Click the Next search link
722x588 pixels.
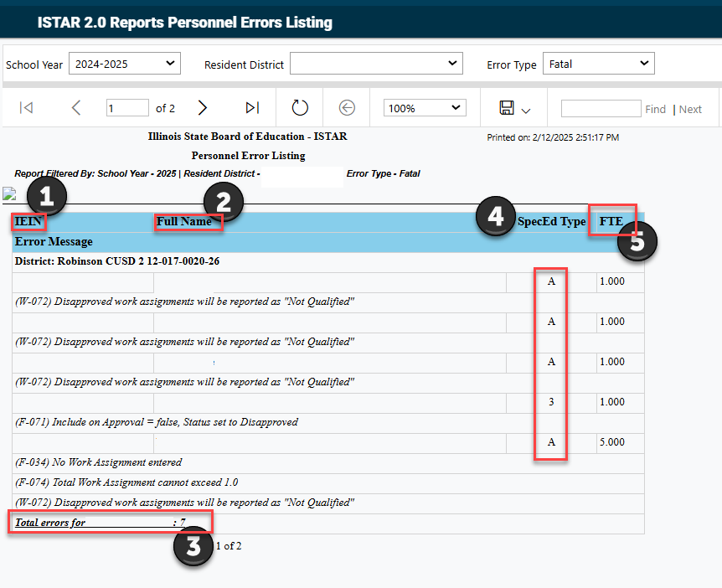click(x=690, y=109)
